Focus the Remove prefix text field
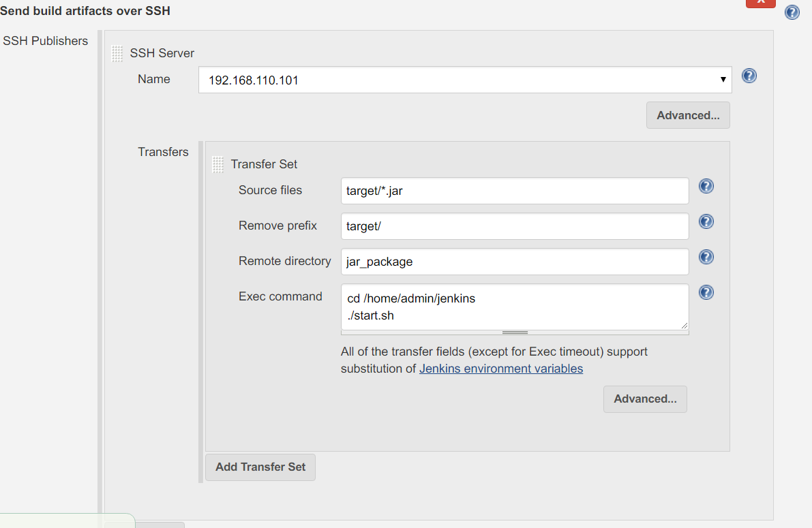The width and height of the screenshot is (812, 528). point(515,226)
